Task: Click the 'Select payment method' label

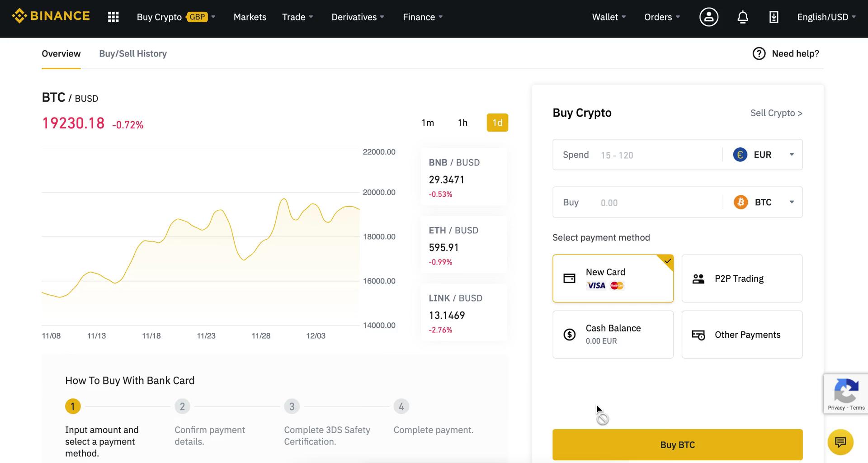Action: 601,237
